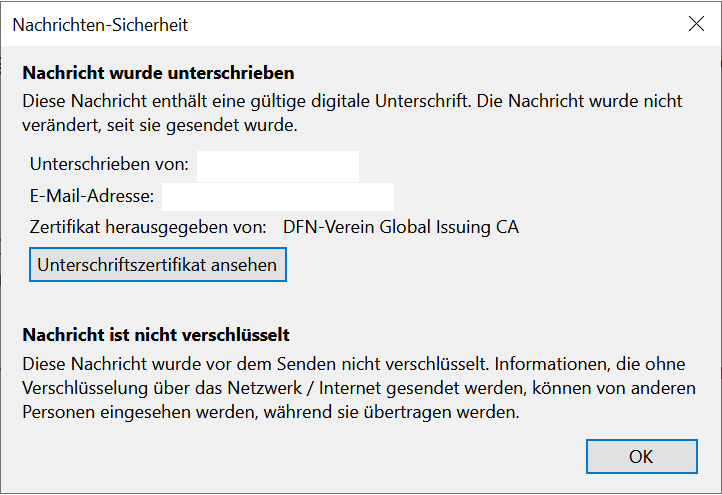Click the Nachrichten-Sicherheit title bar text

coord(100,24)
